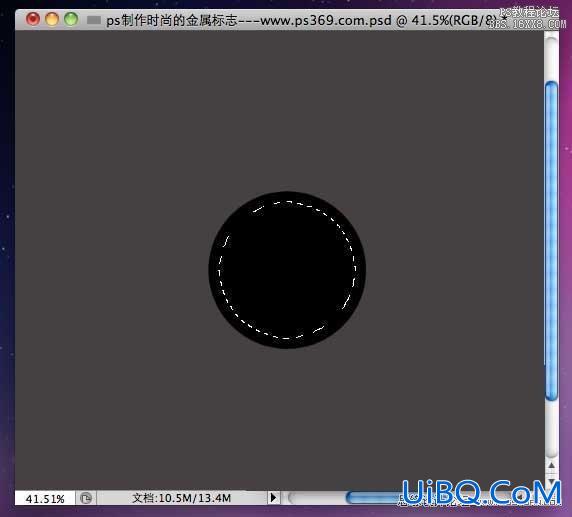Click the vertical scrollbar up arrow
The height and width of the screenshot is (517, 572).
click(551, 466)
